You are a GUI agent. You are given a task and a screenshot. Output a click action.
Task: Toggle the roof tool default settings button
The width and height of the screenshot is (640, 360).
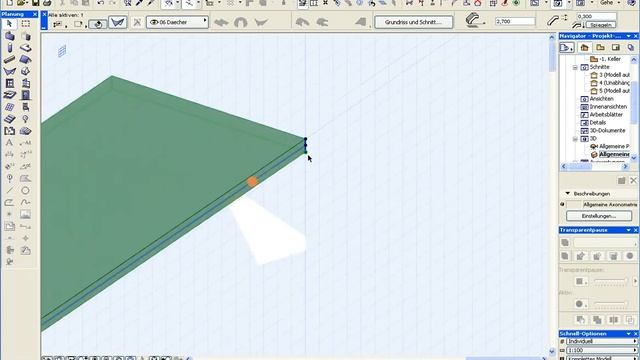[x=118, y=22]
